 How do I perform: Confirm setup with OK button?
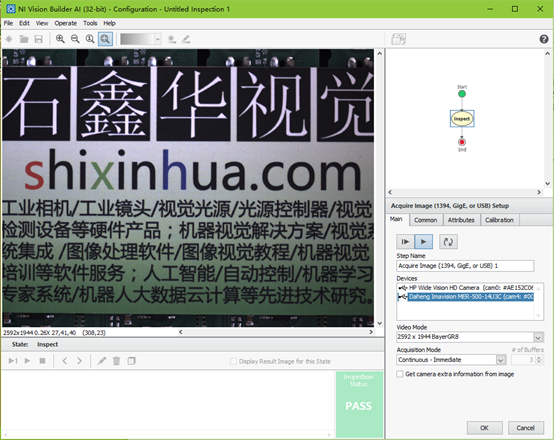tap(484, 428)
